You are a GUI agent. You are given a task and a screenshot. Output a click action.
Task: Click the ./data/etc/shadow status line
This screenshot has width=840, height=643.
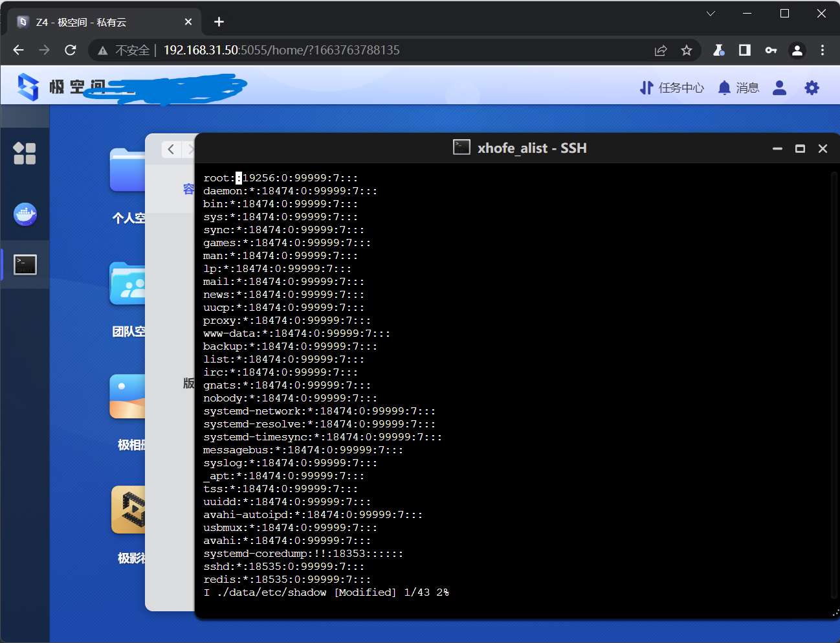[x=326, y=592]
